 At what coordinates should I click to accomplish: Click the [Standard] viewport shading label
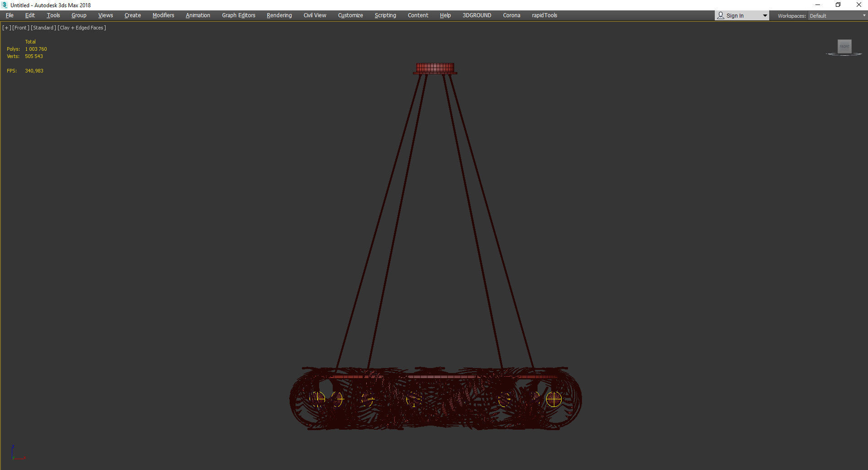pyautogui.click(x=44, y=28)
